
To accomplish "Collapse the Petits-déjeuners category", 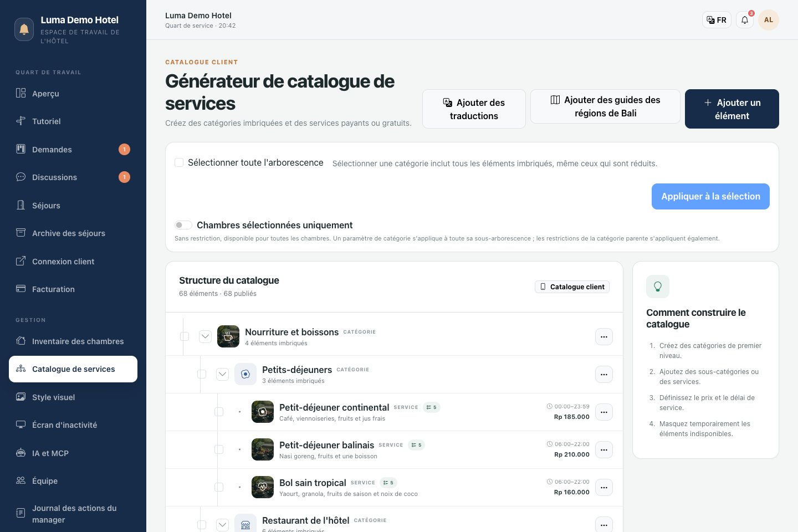I will click(x=222, y=374).
